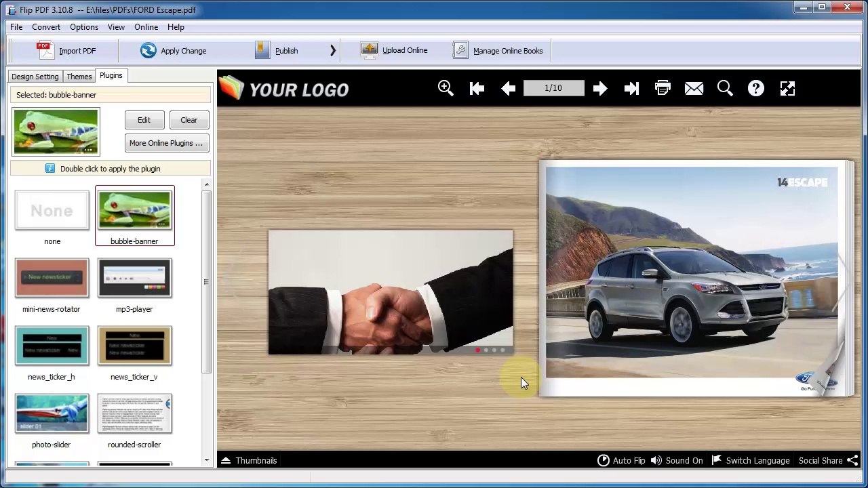Click the zoom in magnifier icon
This screenshot has height=488, width=868.
pos(446,88)
